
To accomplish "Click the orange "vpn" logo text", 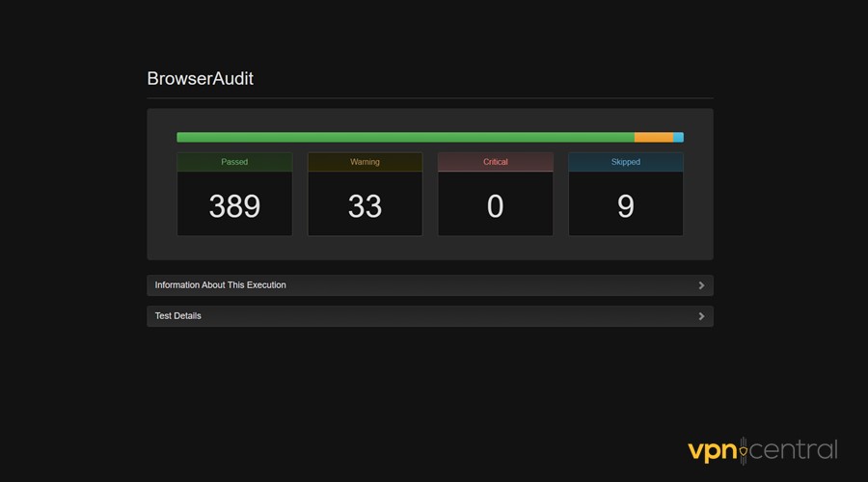I will pos(712,450).
